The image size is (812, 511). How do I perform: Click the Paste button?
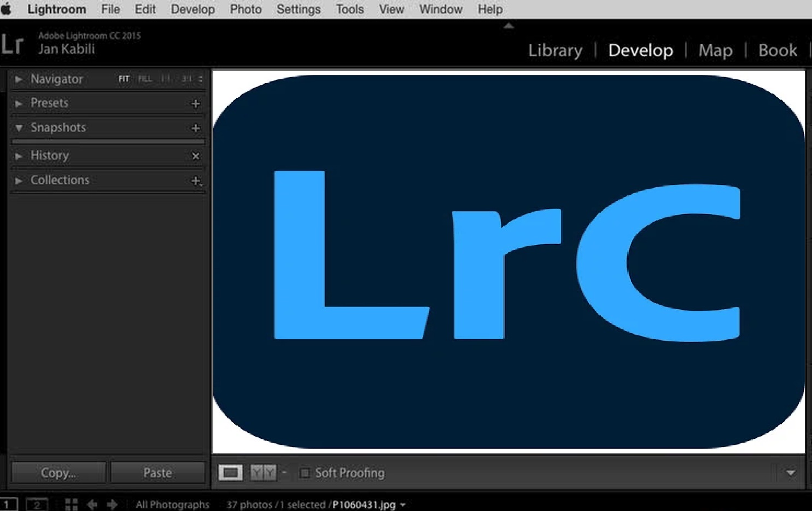pos(157,472)
